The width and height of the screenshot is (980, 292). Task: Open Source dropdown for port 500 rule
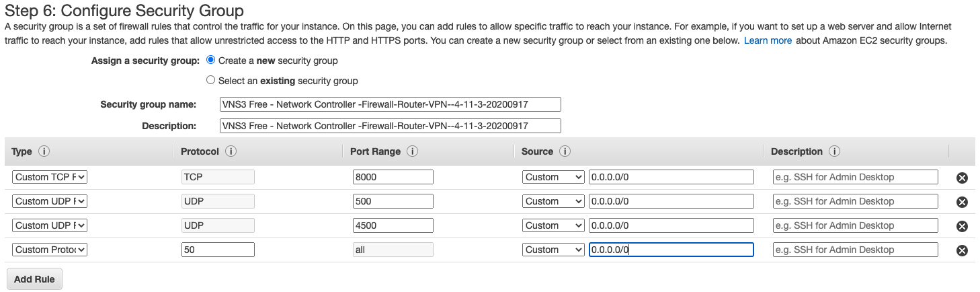[553, 201]
